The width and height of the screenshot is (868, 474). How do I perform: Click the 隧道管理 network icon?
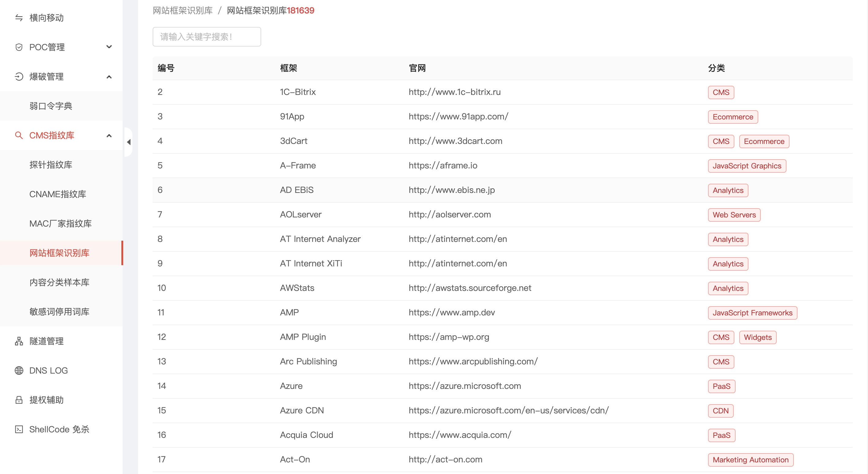19,341
